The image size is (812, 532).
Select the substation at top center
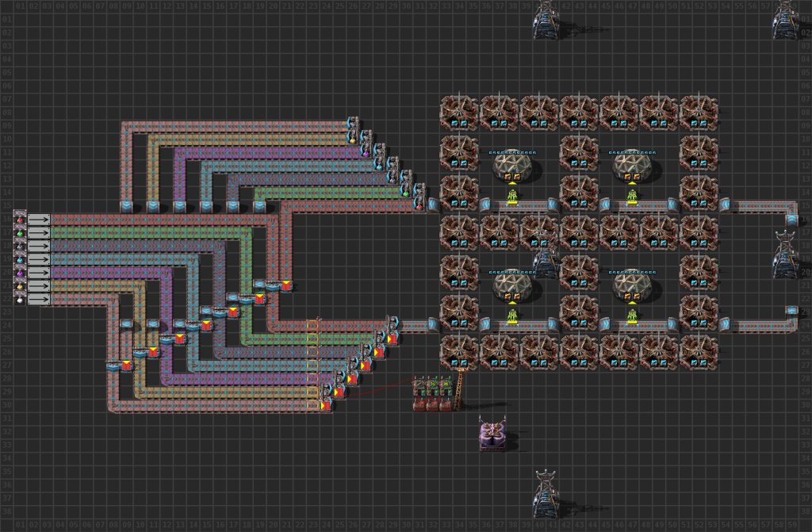(x=546, y=21)
